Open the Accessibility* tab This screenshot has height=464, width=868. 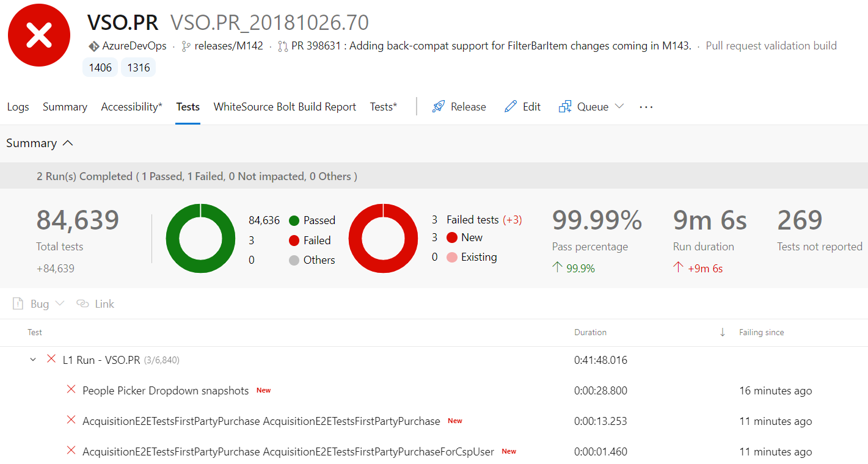[132, 107]
